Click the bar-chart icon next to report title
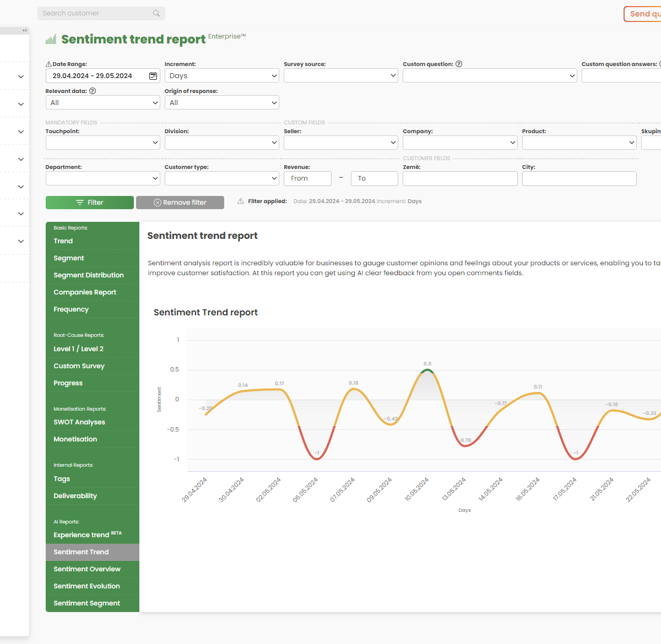The image size is (661, 644). point(50,39)
